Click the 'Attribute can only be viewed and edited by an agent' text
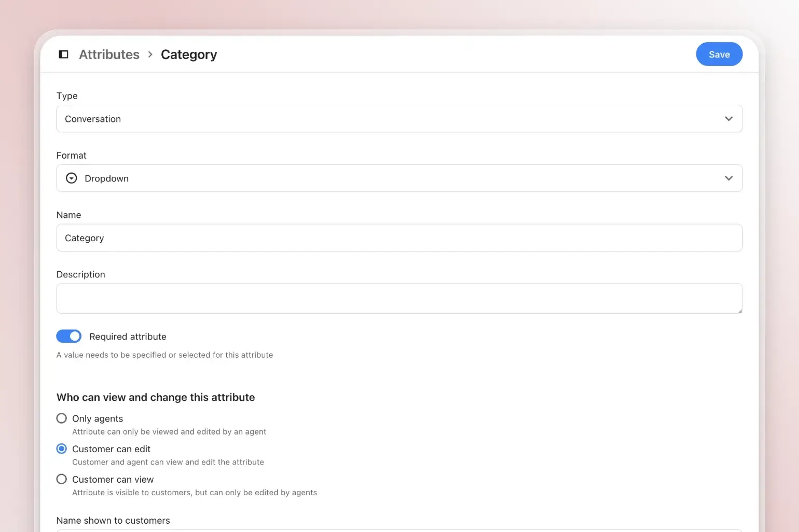This screenshot has width=799, height=532. [169, 432]
